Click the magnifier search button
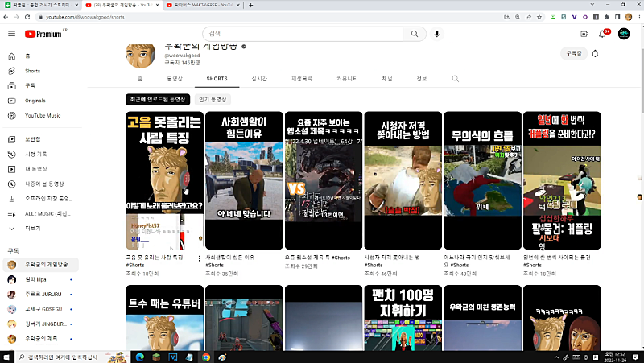644x363 pixels. pos(414,34)
